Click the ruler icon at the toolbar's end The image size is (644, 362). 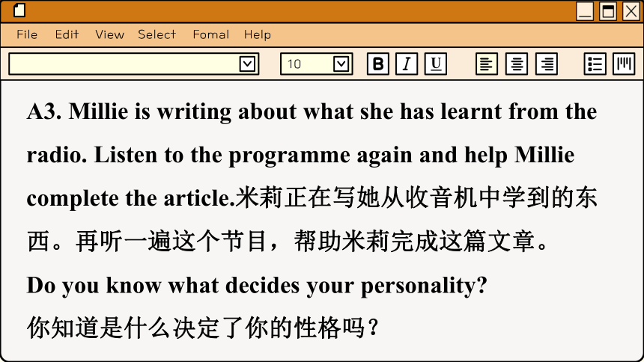(x=624, y=64)
